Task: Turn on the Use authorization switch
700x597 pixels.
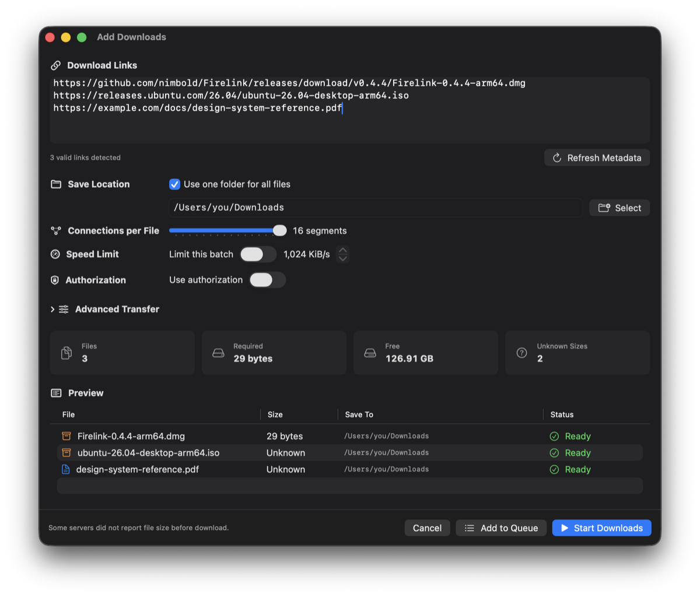Action: (x=268, y=280)
